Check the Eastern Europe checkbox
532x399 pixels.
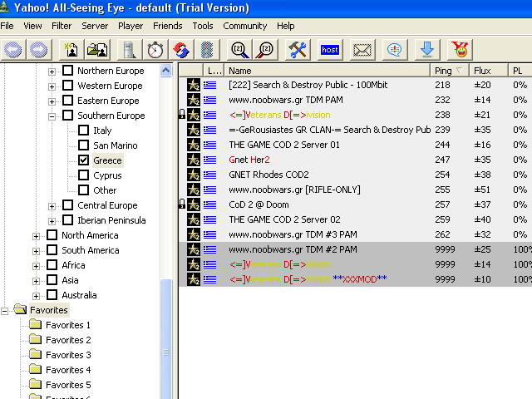(x=68, y=100)
